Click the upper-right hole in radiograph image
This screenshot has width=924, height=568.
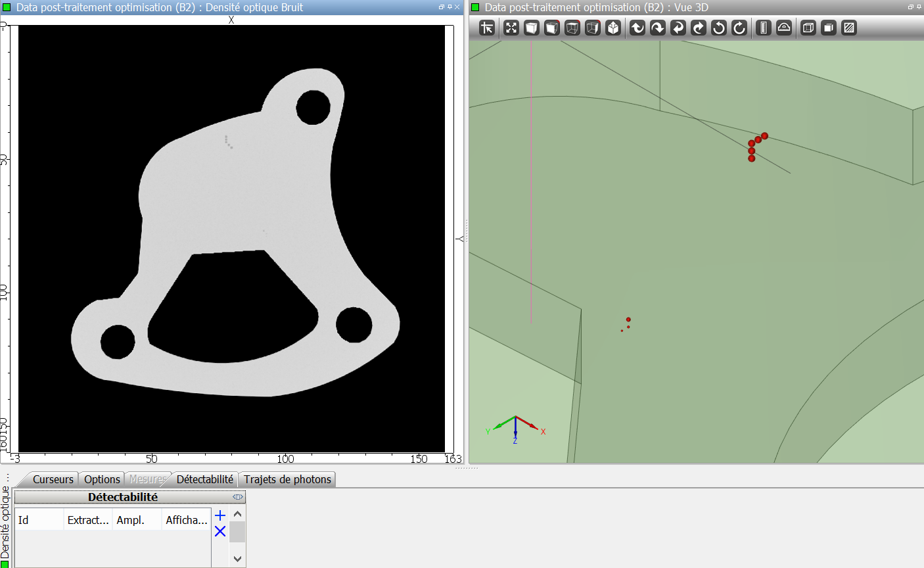point(313,107)
